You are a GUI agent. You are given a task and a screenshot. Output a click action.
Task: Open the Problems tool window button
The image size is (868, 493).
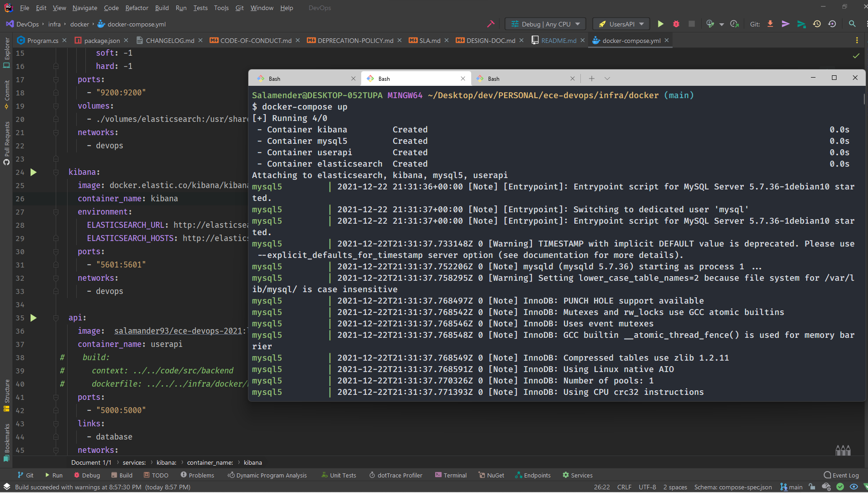(197, 475)
